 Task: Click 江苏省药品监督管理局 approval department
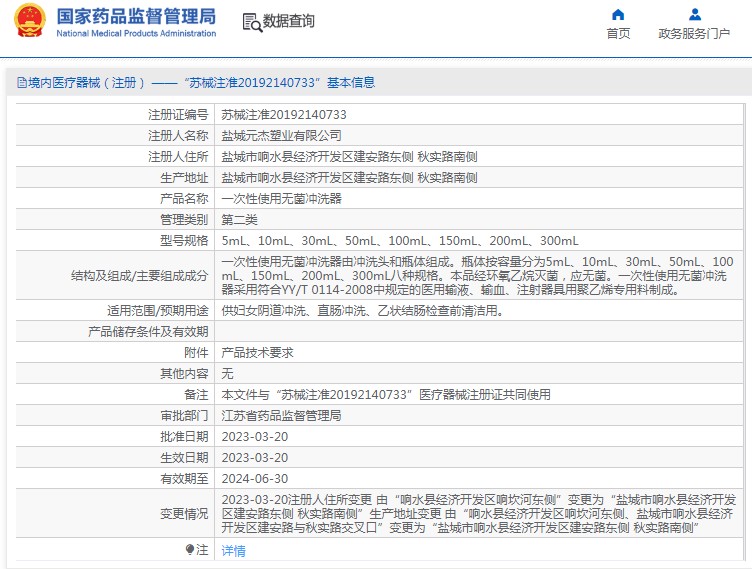pyautogui.click(x=281, y=416)
